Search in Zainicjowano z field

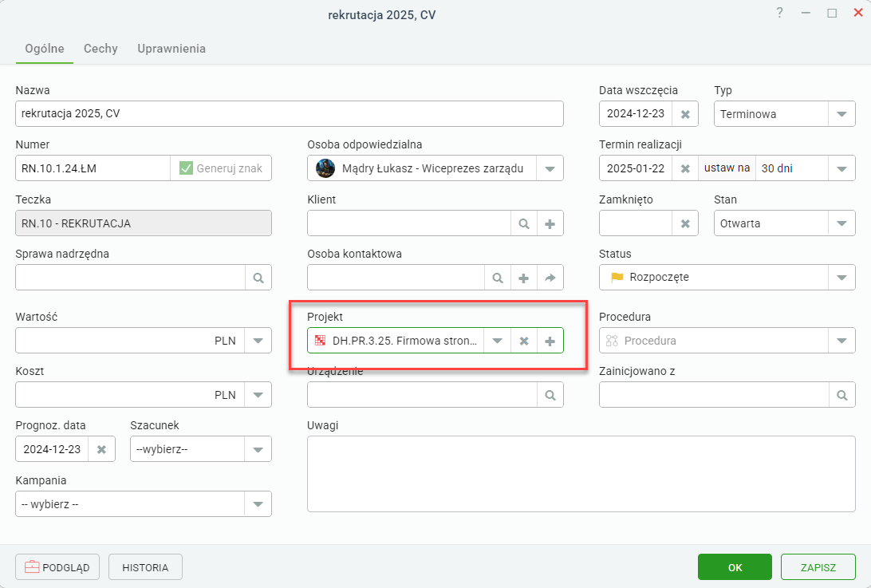click(842, 395)
